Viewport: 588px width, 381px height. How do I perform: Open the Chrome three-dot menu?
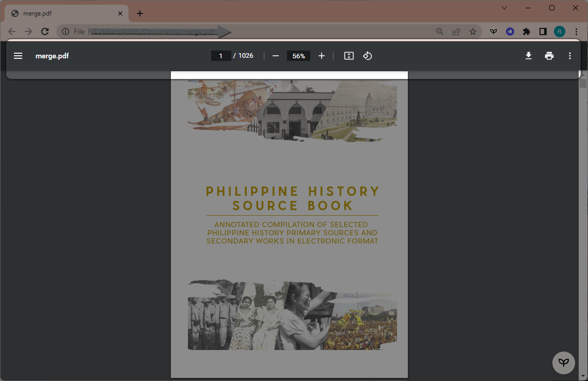(576, 31)
